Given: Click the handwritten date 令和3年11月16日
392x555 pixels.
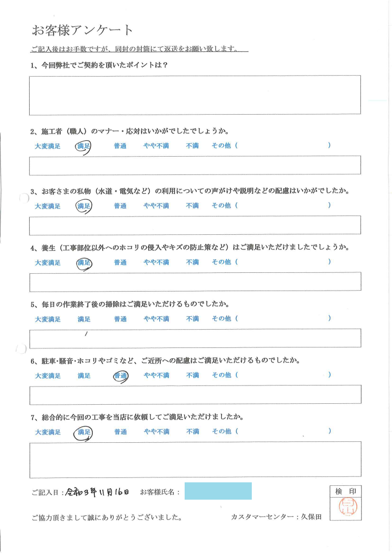Looking at the screenshot, I should point(97,491).
